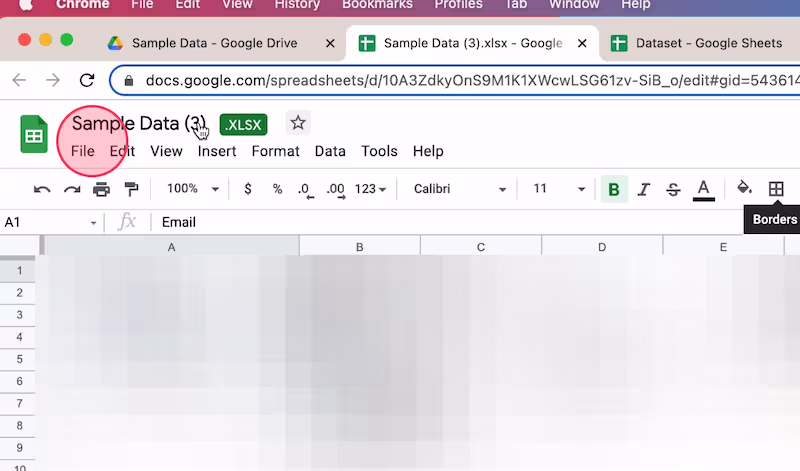Open the font size 11 dropdown

(x=559, y=189)
